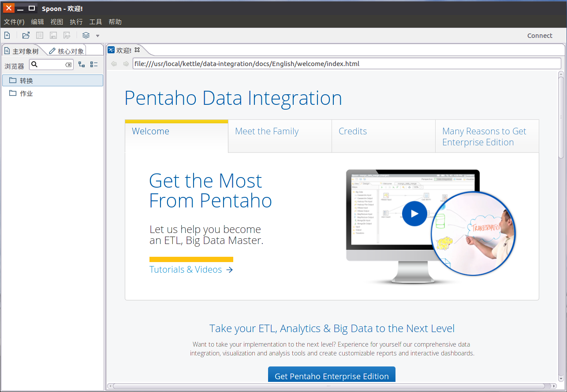Screen dimensions: 567x392
Task: Click into the browser search field
Action: pyautogui.click(x=51, y=64)
